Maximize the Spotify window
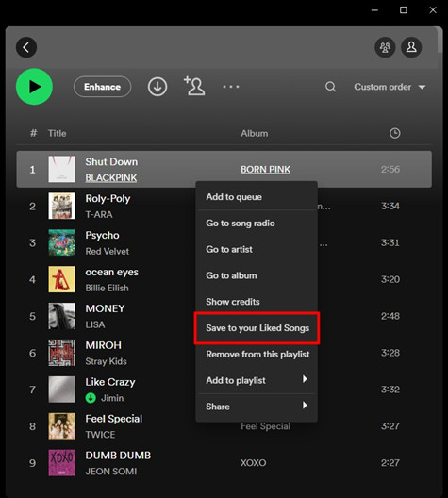Screen dimensions: 448x498 [x=404, y=10]
